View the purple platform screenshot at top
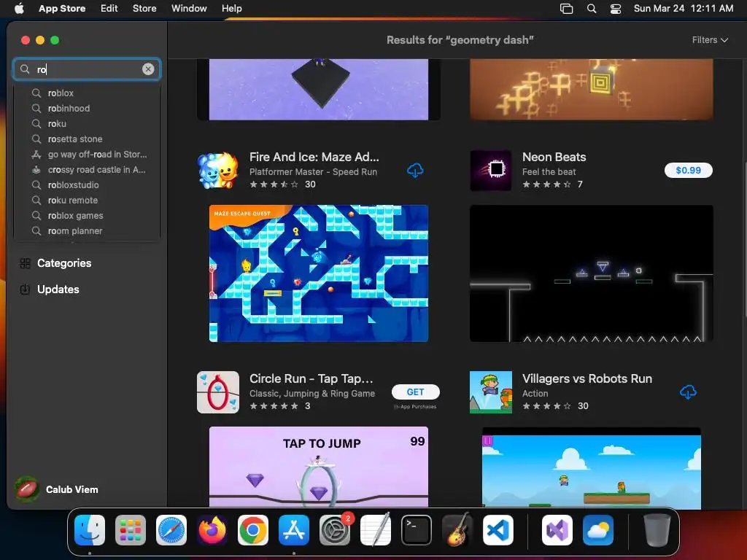 [x=318, y=89]
